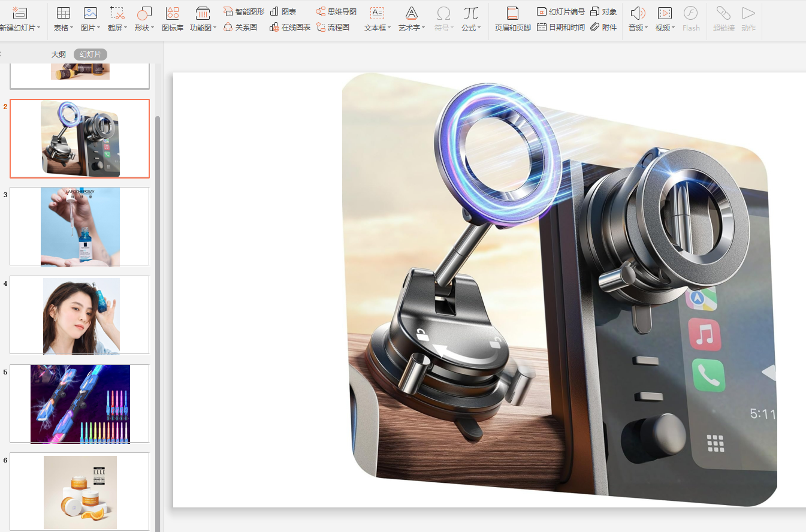Click the 流程图 flowchart icon
Image resolution: width=806 pixels, height=532 pixels.
click(x=321, y=27)
